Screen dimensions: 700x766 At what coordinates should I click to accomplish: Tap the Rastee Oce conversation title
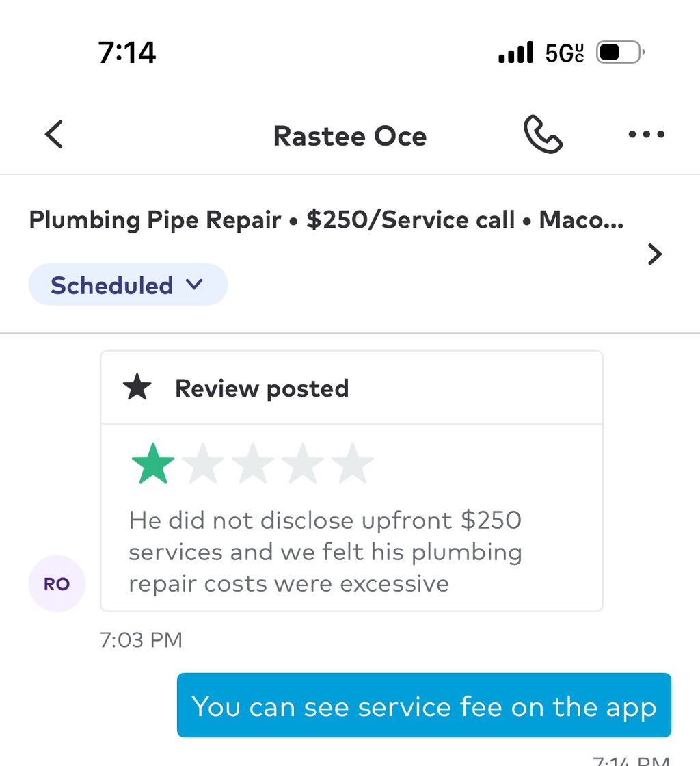tap(350, 136)
